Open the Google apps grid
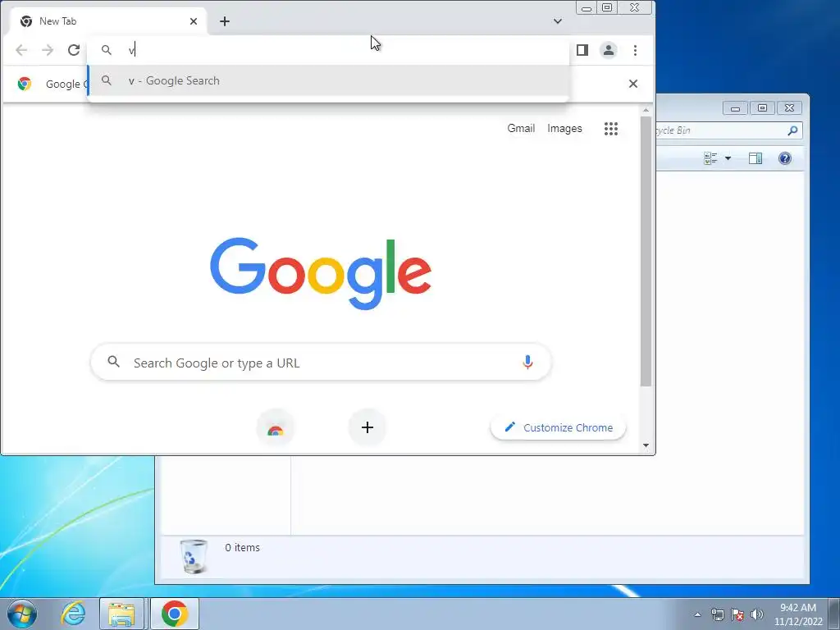 611,129
